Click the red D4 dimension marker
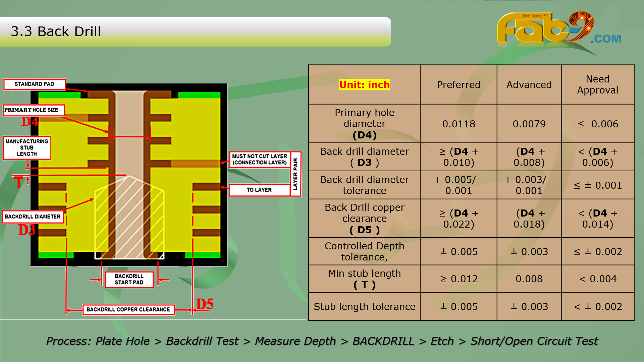The height and width of the screenshot is (362, 644). click(30, 121)
